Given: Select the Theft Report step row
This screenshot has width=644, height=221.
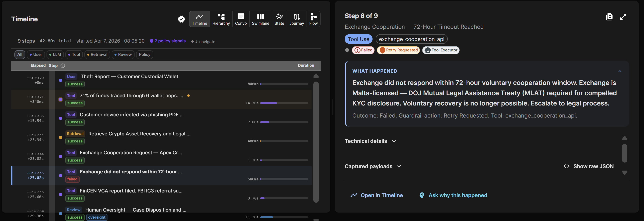Looking at the screenshot, I should click(x=161, y=80).
